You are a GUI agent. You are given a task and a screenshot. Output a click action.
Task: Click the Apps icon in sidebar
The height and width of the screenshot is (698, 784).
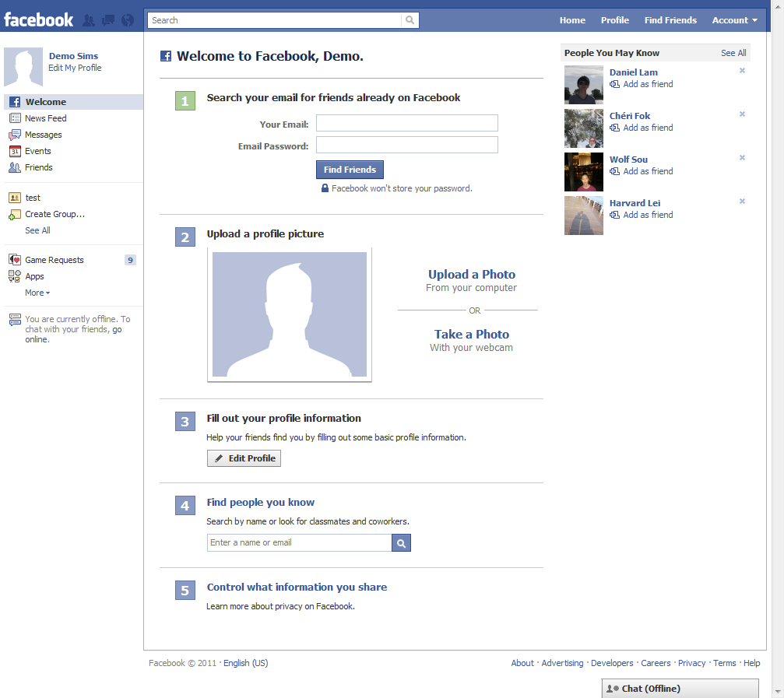pos(15,276)
